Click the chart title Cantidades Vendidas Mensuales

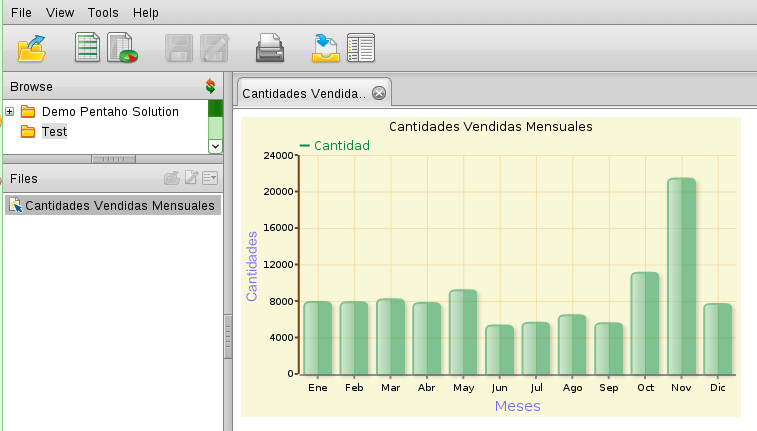click(x=491, y=126)
